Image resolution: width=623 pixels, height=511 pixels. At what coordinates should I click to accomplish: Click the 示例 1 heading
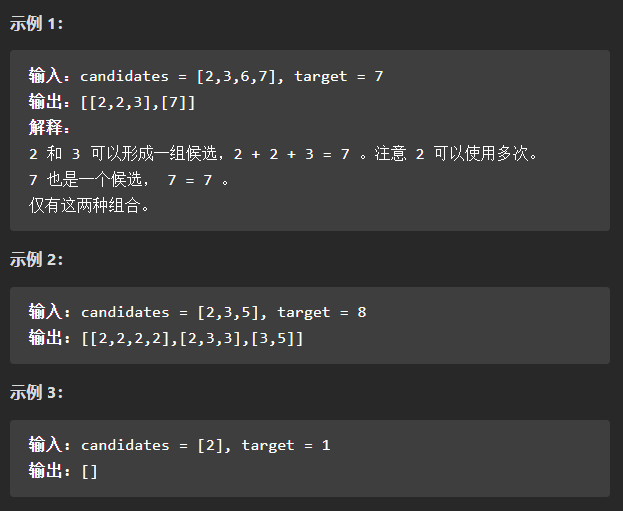36,23
